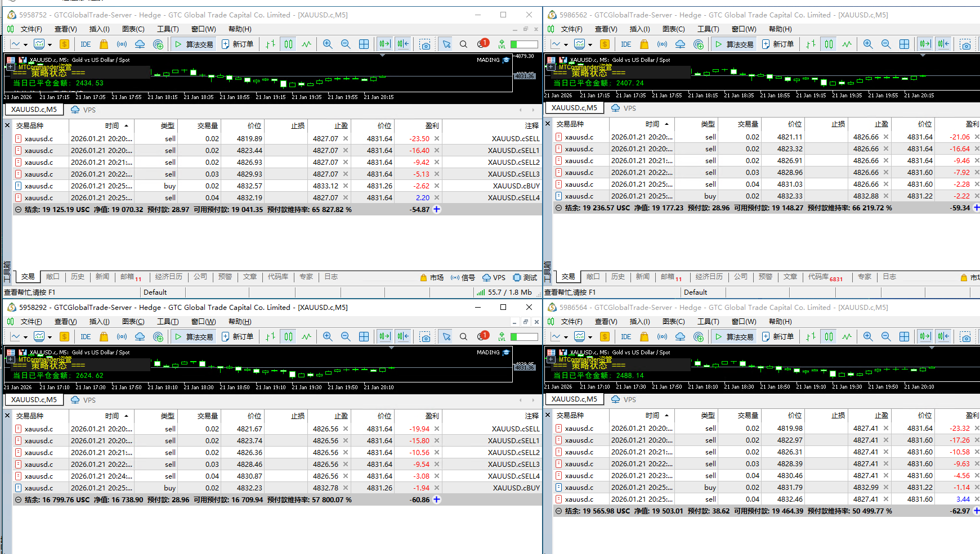Open the signals icon in window 5986564 toolbar
Image resolution: width=980 pixels, height=554 pixels.
point(662,337)
